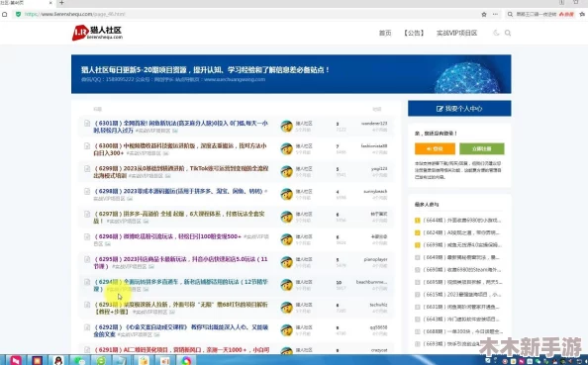
Task: Open sidebar item (6644期)
Action: (x=461, y=221)
